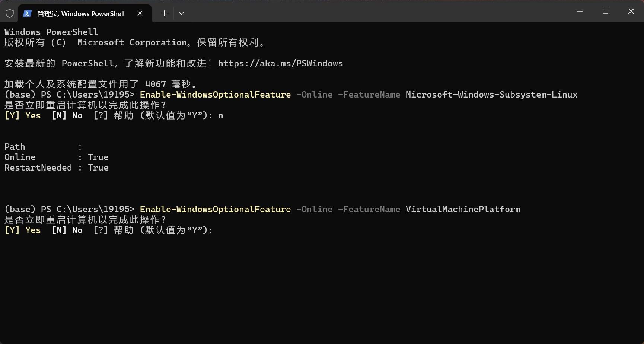
Task: Click the Microsoft-Windows-Subsystem-Linux feature name
Action: (x=491, y=95)
